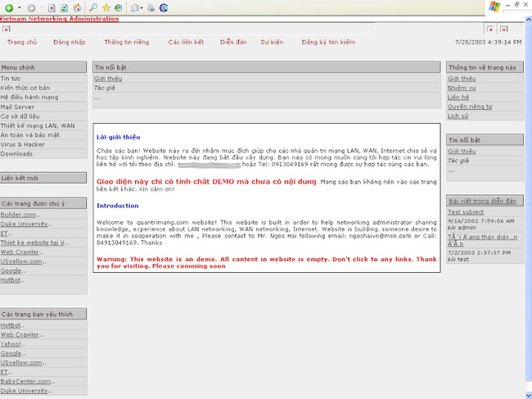Open the Test subject forum post link
The height and width of the screenshot is (399, 532).
[x=466, y=212]
